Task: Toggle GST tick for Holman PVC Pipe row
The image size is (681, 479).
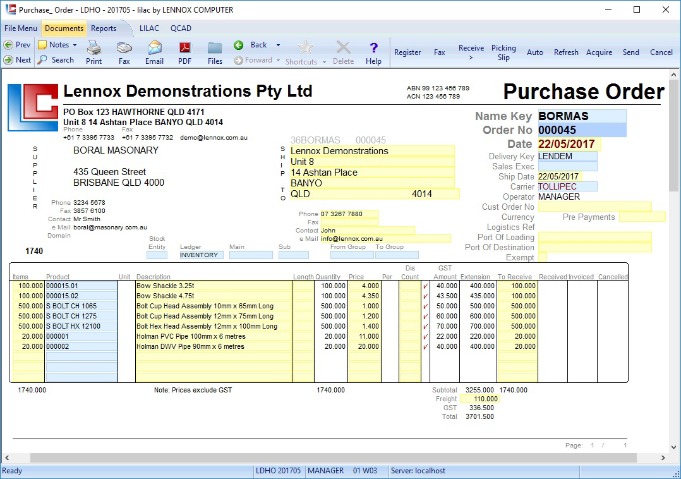Action: [425, 337]
